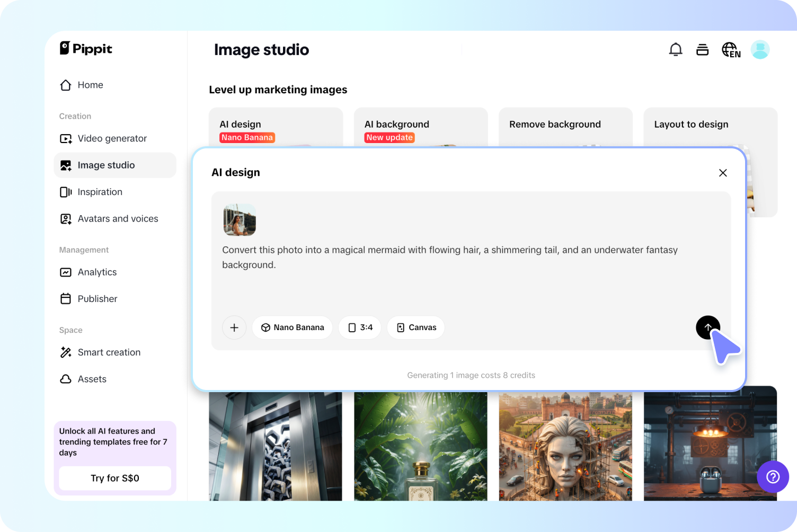Click the New update badge

pyautogui.click(x=389, y=138)
